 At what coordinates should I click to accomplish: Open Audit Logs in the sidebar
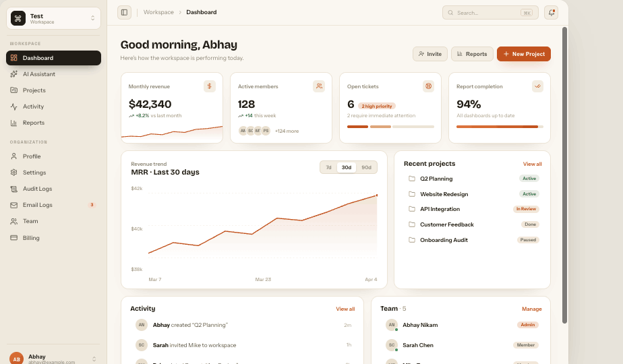click(54, 189)
